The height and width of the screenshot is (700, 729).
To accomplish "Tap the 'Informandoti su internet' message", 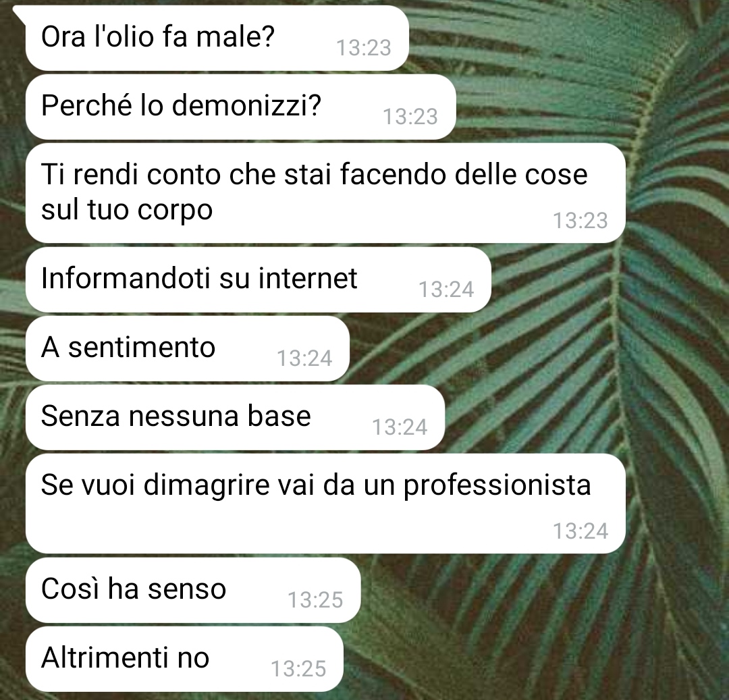I will 258,280.
